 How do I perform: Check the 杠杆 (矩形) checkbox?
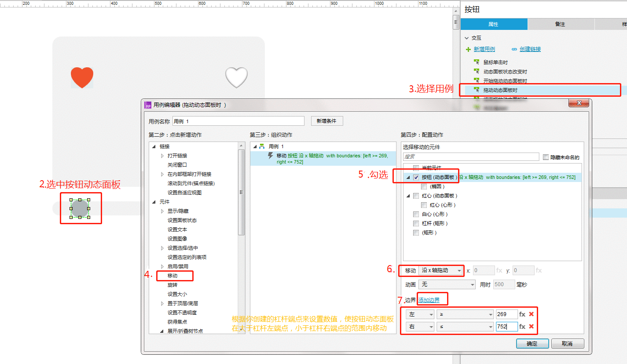[416, 223]
